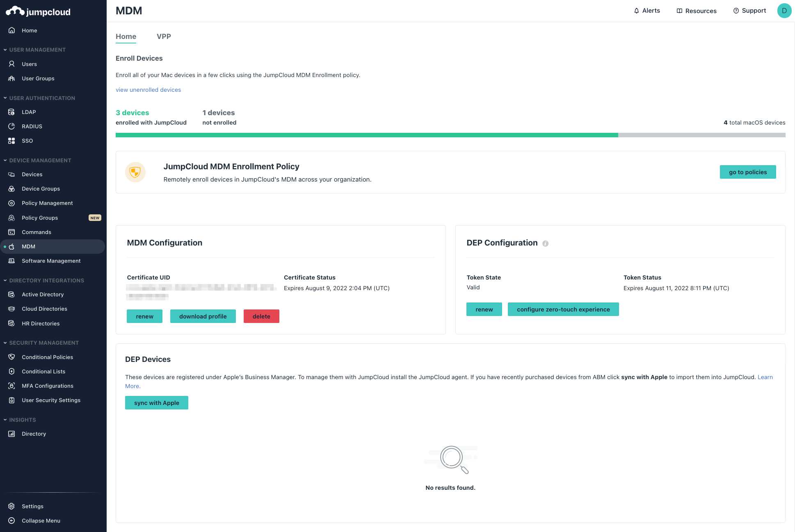
Task: Select the Home tab in MDM
Action: pos(126,36)
